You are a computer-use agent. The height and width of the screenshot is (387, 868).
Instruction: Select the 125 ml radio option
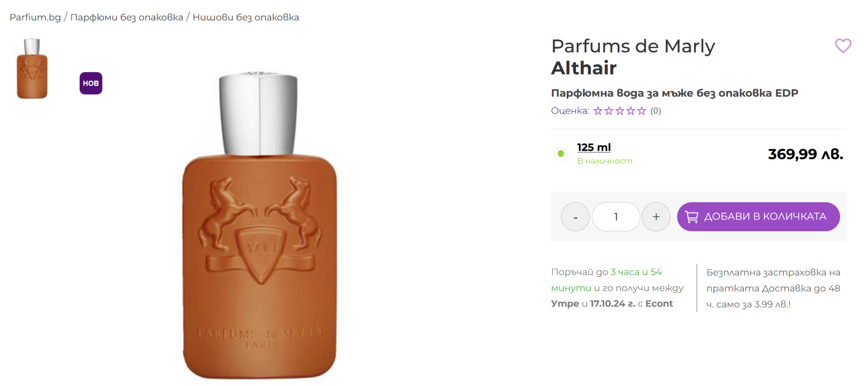[x=561, y=153]
